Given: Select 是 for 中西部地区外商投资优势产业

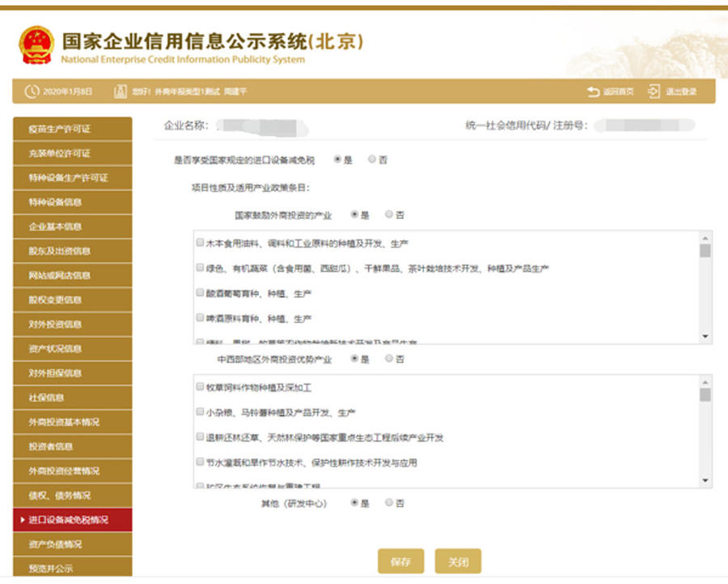Looking at the screenshot, I should click(354, 358).
